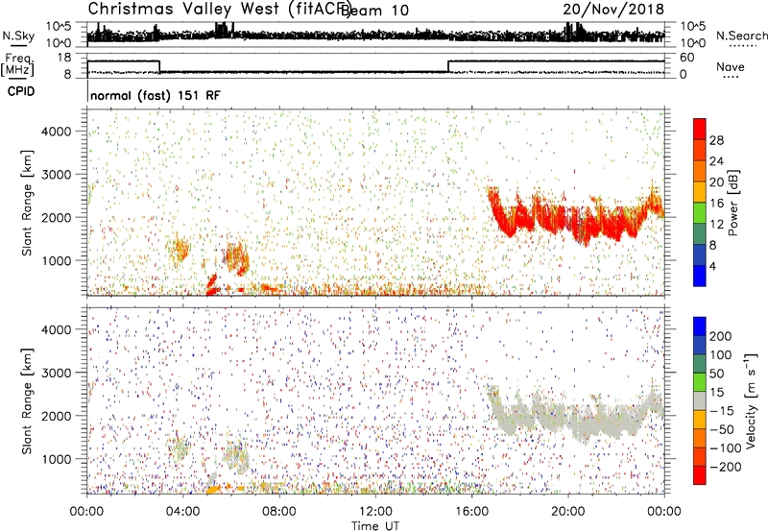Click 'normal (fast) 151 RF' text

[x=156, y=95]
